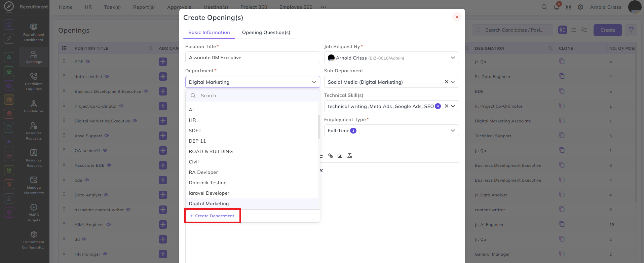Viewport: 644px width, 263px height.
Task: Click the add candidate plus for BDE
Action: point(163,62)
